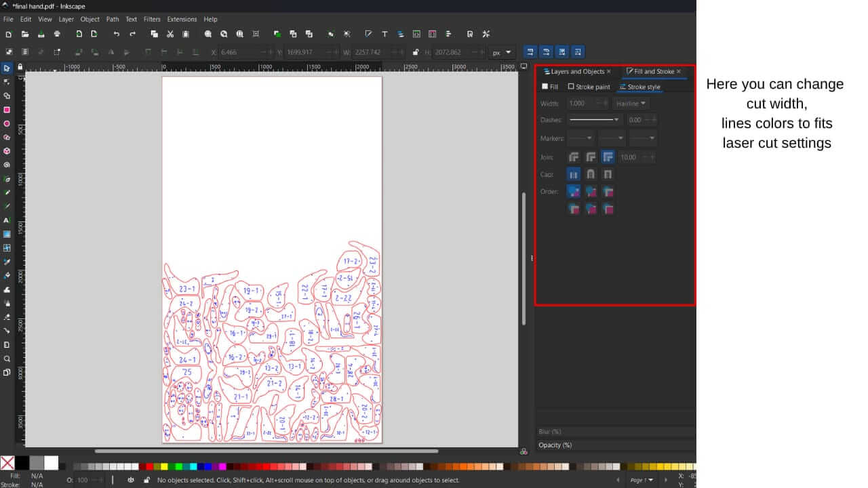Screen dimensions: 868x488
Task: Choose the round cap style button
Action: tap(591, 174)
